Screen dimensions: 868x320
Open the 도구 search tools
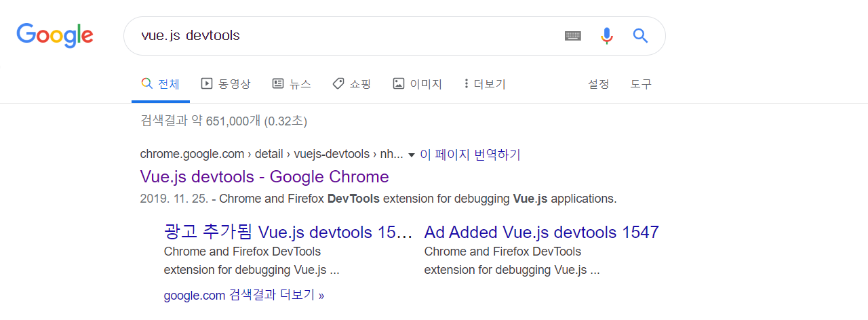(x=641, y=84)
